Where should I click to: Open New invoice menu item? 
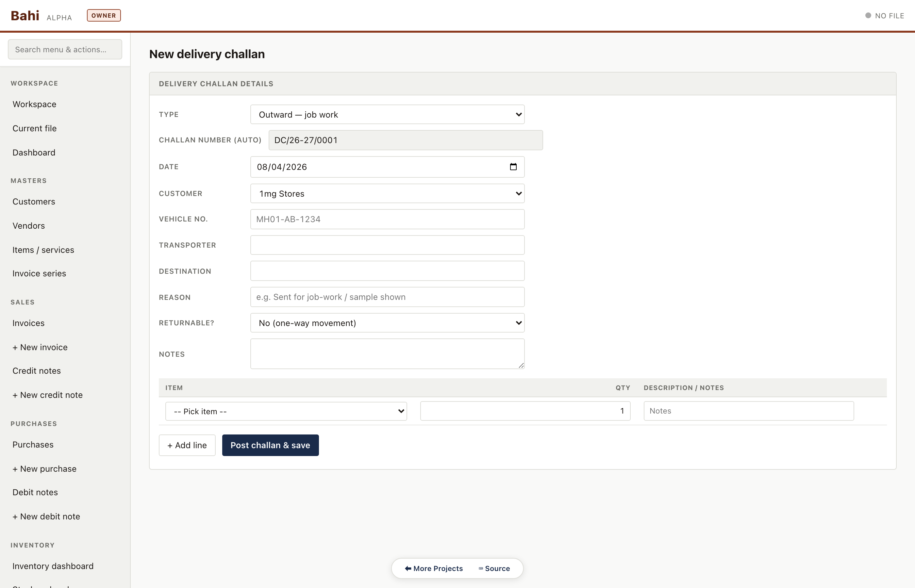(x=40, y=347)
